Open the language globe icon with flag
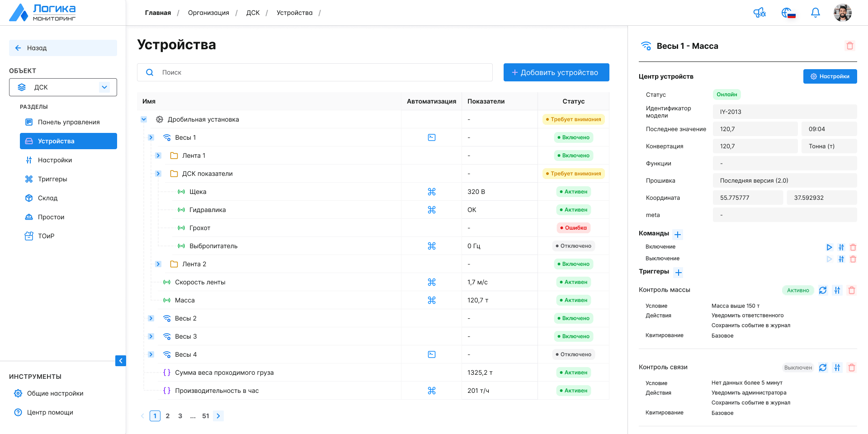 (x=788, y=13)
